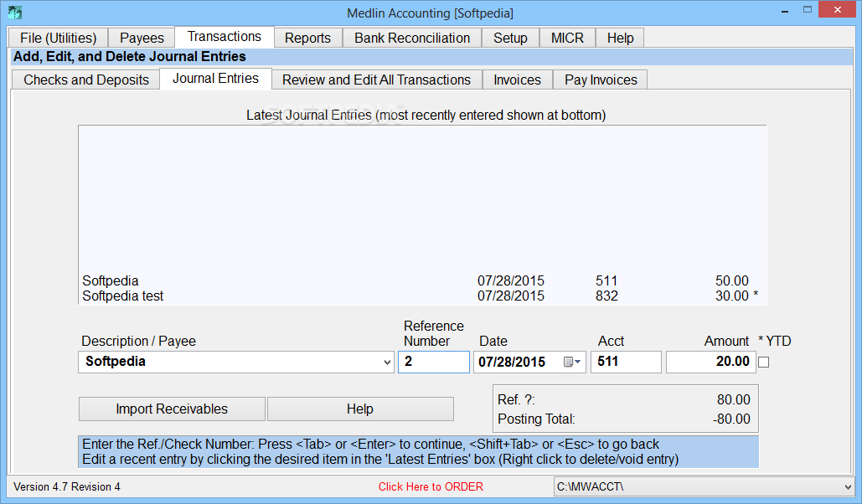This screenshot has height=504, width=862.
Task: Open the Reports tab
Action: point(308,38)
